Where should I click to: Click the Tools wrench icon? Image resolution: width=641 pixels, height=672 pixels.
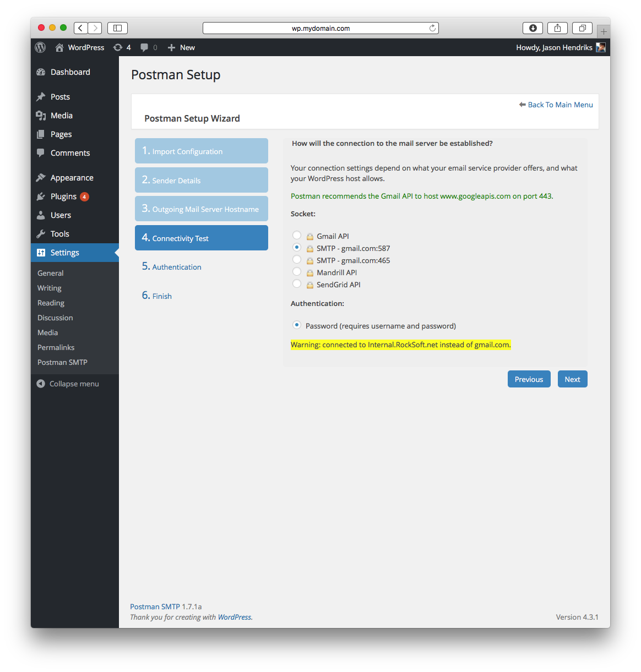pyautogui.click(x=41, y=234)
